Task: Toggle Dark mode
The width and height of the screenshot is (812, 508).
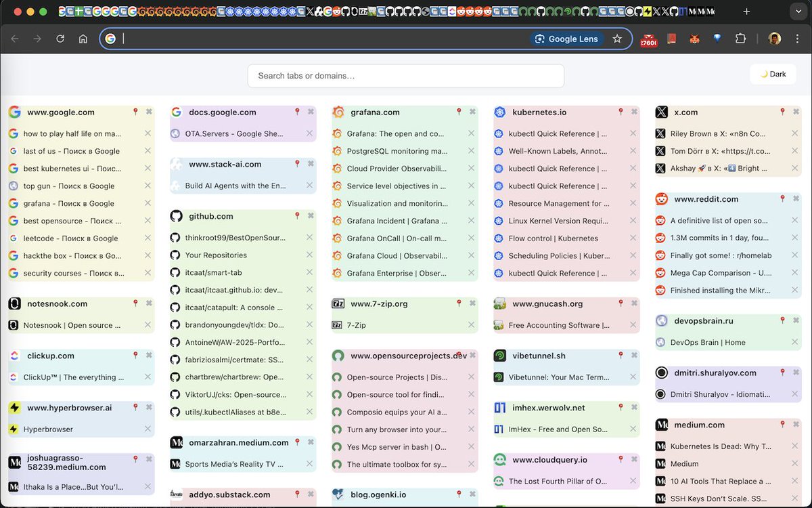Action: point(773,75)
